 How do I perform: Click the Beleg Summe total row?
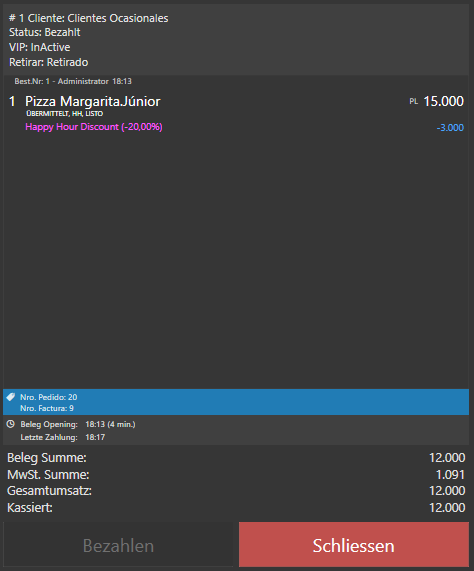(236, 458)
